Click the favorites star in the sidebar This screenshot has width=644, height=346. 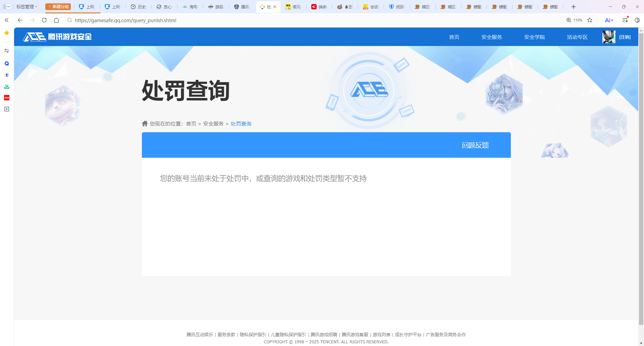click(x=7, y=33)
